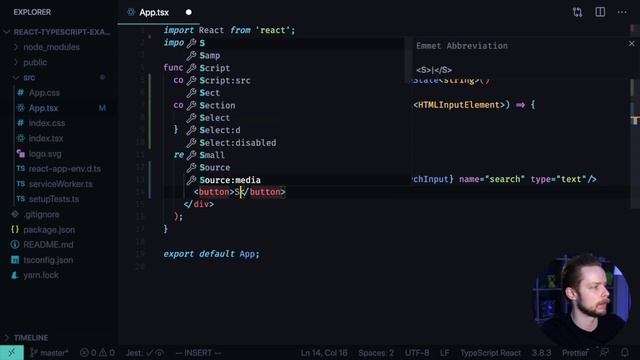Click Ln 14, Col 16 cursor position
The image size is (640, 360).
324,353
